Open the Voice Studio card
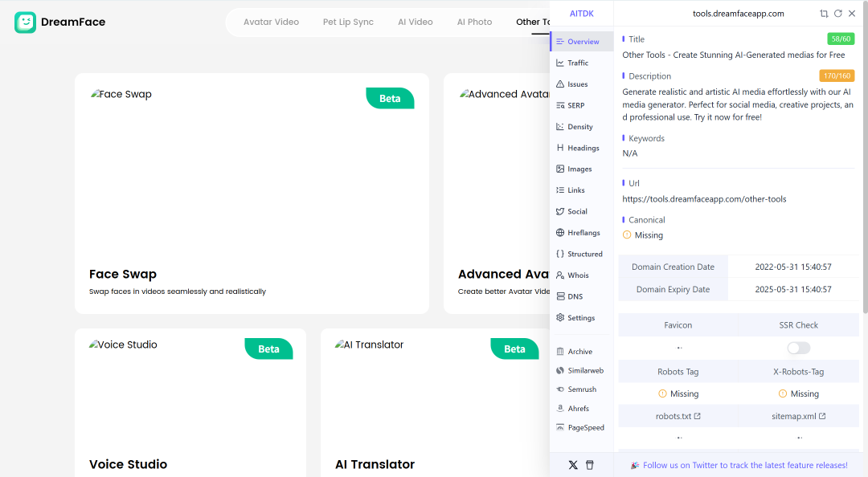868x477 pixels. click(x=190, y=402)
